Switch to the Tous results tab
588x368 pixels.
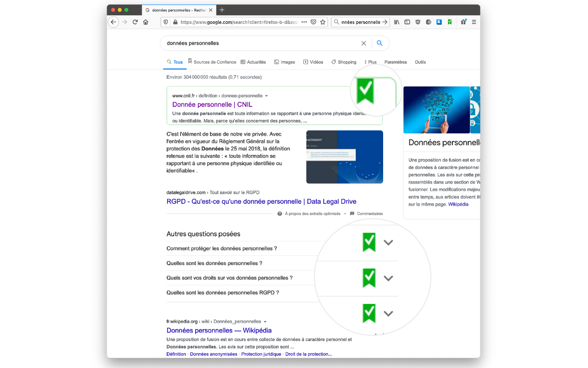[175, 62]
